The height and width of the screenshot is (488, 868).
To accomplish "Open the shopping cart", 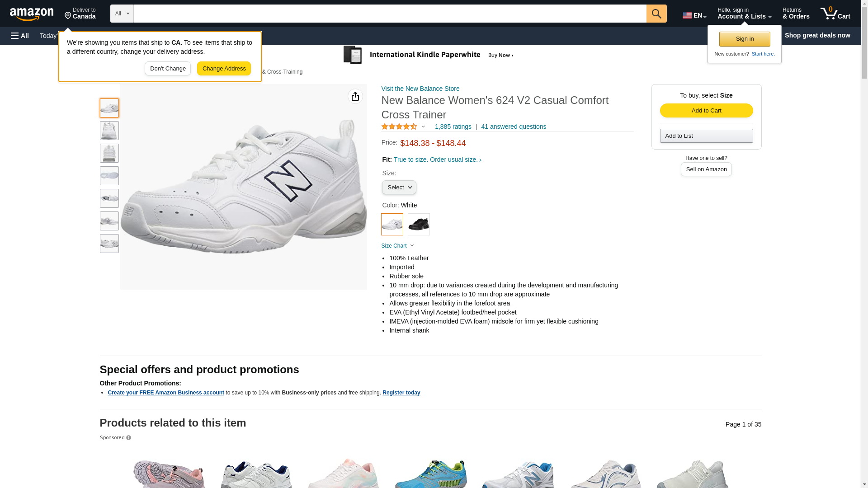I will pyautogui.click(x=835, y=14).
